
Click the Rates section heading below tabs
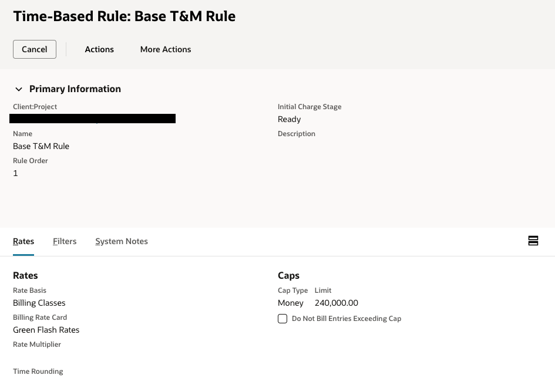[x=25, y=275]
